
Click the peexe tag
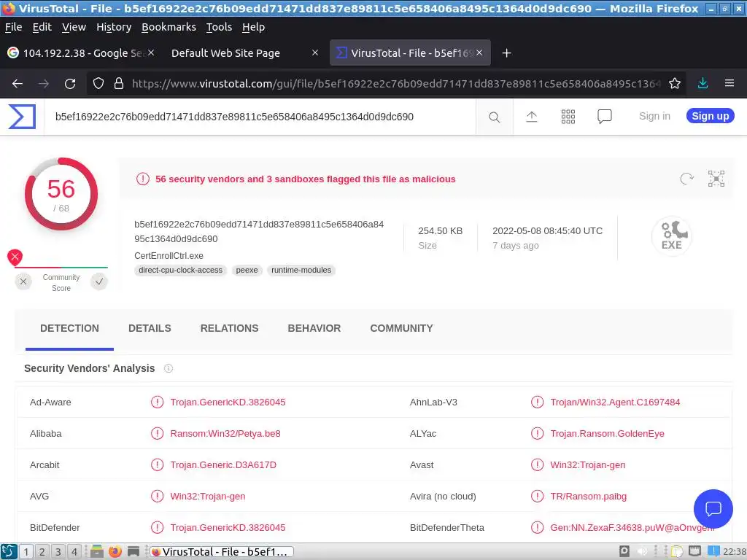(247, 270)
